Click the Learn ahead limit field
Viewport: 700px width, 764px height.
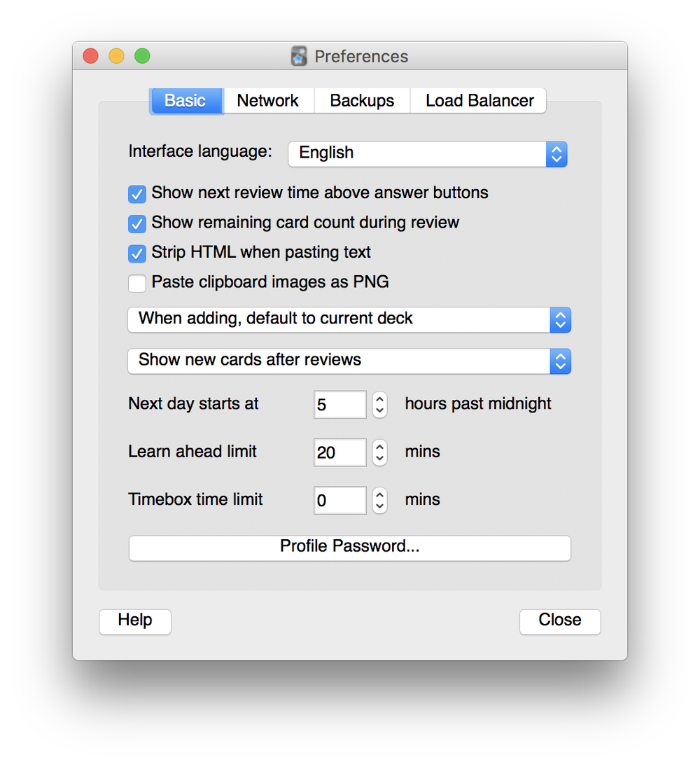click(340, 452)
